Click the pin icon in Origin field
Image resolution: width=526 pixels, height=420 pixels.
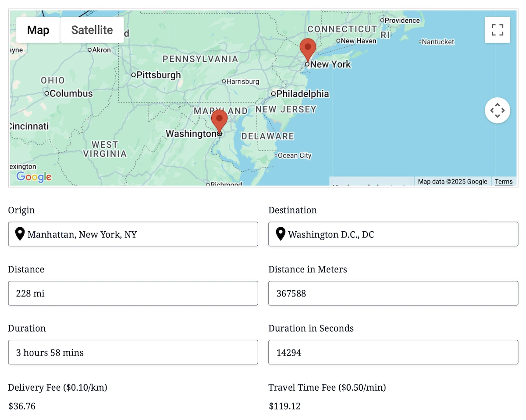point(20,234)
